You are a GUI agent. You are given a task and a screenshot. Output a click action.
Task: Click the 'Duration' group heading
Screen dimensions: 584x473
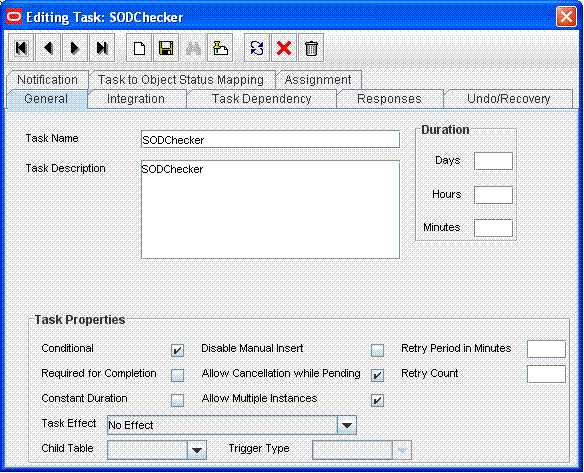click(445, 130)
